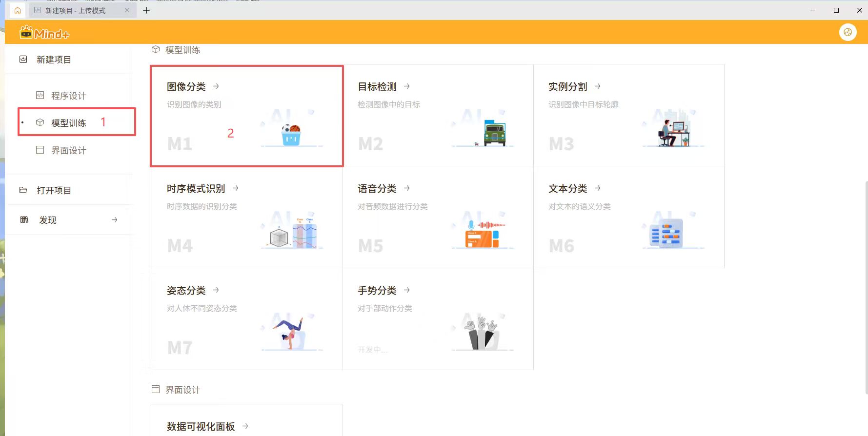Click the document illustration on 文本分类 card
Screen dimensions: 868x436
point(666,234)
